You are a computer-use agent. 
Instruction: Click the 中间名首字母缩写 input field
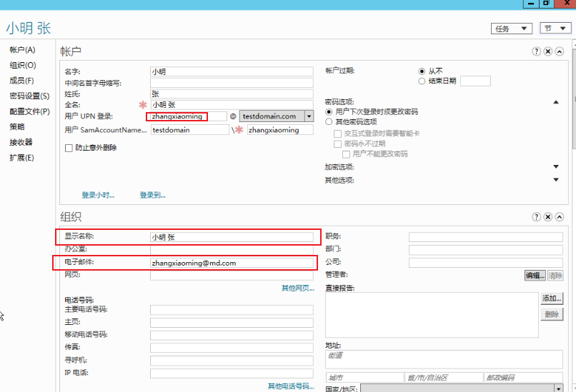coord(232,83)
